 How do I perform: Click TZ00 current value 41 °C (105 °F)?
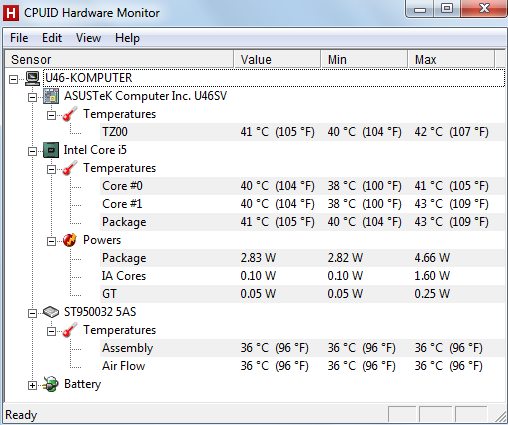click(x=277, y=132)
